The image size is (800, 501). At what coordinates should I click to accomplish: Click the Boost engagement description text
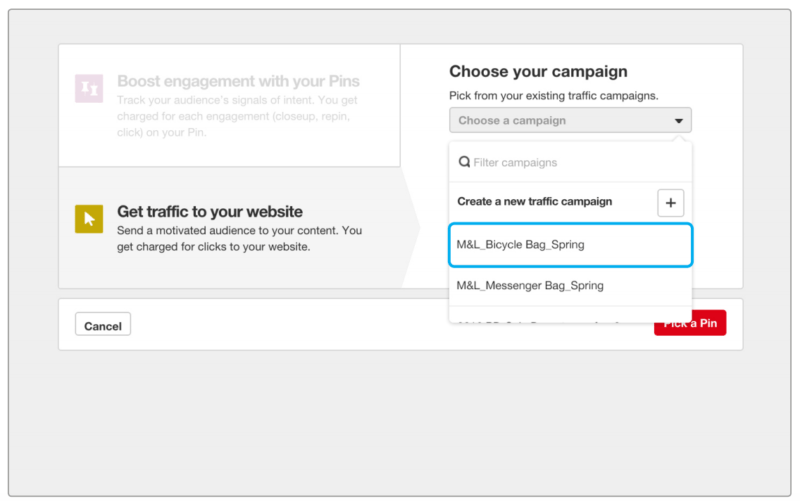[240, 117]
